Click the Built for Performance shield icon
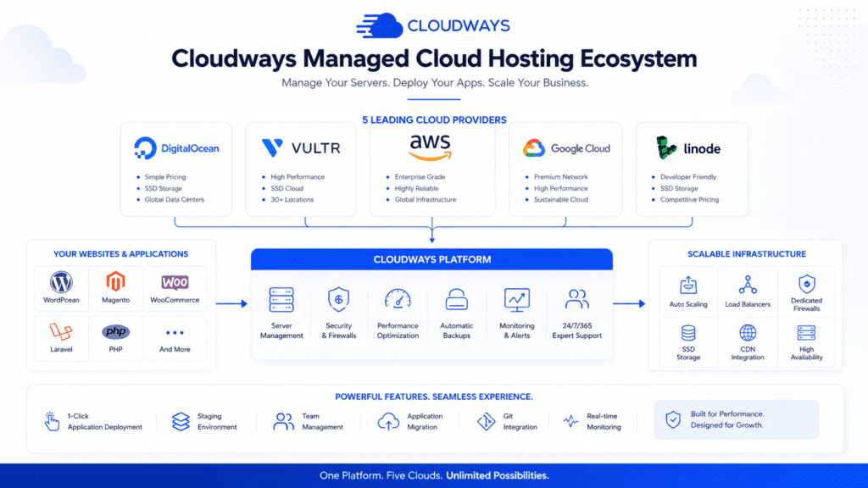The height and width of the screenshot is (488, 868). click(x=673, y=419)
